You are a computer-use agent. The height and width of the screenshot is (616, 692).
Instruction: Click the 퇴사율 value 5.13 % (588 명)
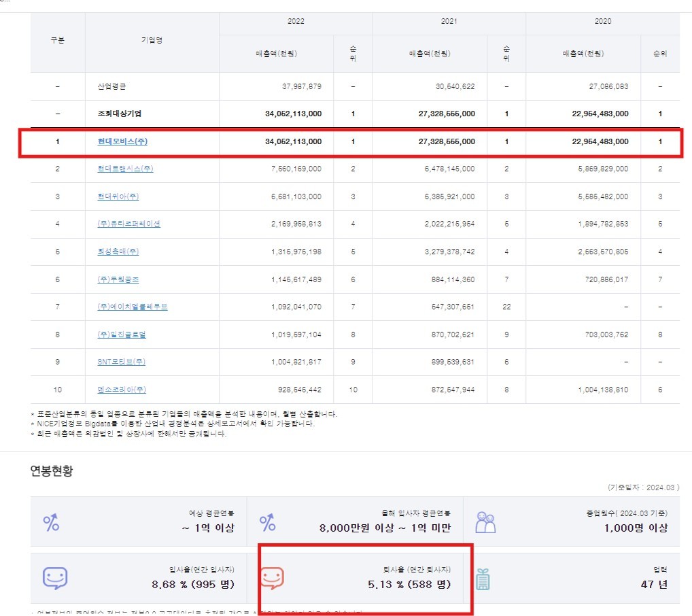coord(409,584)
